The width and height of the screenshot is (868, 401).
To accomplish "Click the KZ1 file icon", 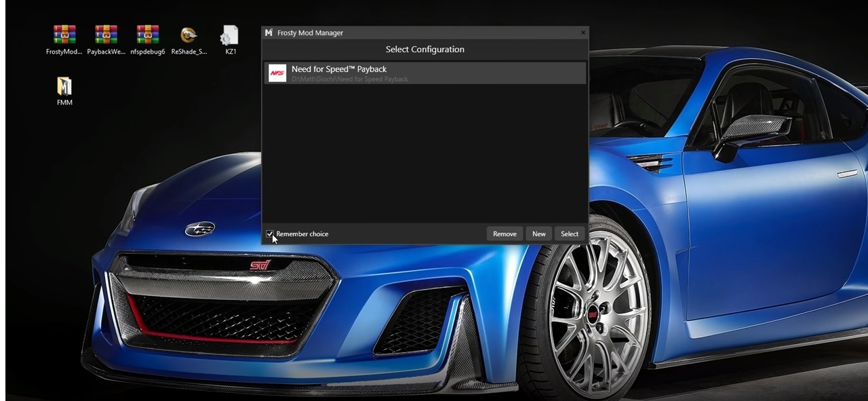I will (231, 35).
